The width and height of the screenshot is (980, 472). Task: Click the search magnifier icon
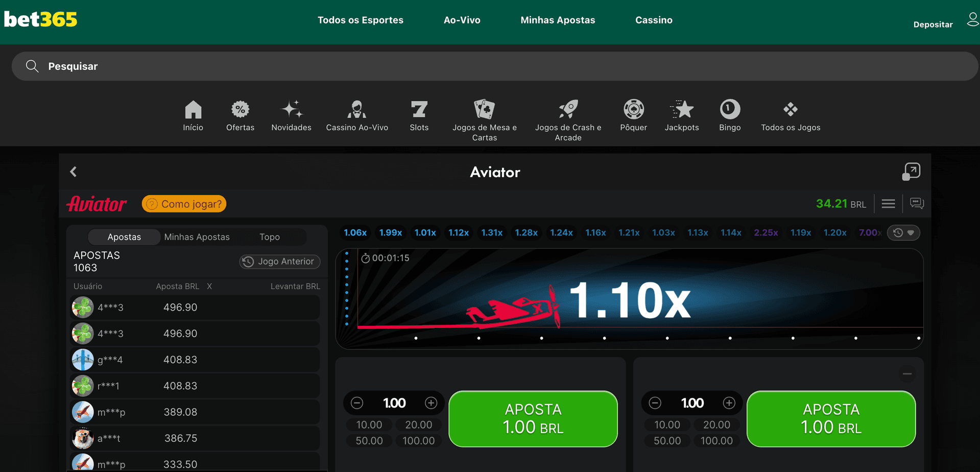click(x=32, y=66)
